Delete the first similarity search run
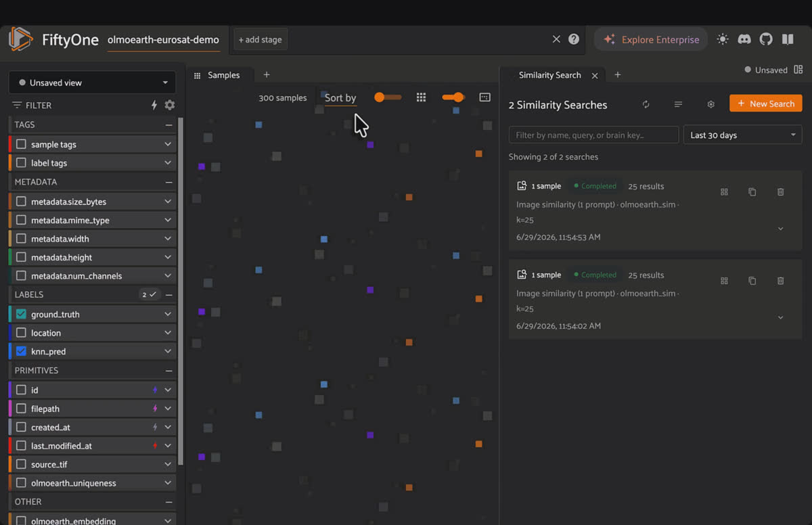 click(x=780, y=192)
